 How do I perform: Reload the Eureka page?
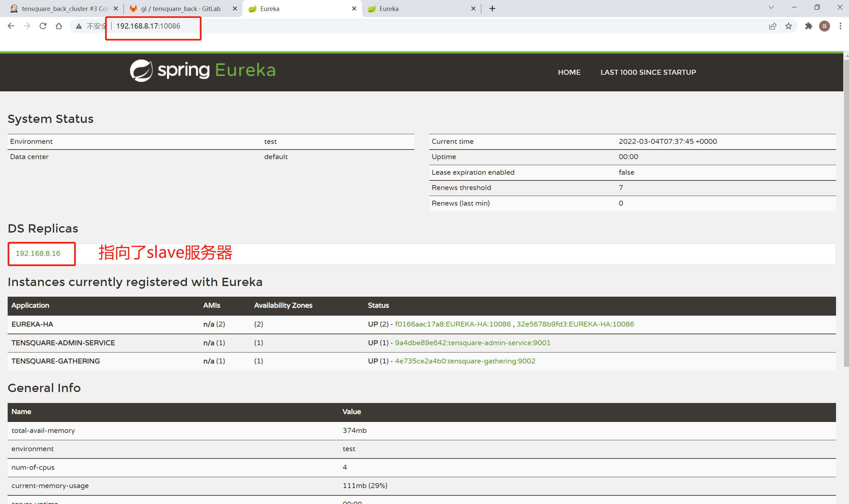click(x=43, y=26)
